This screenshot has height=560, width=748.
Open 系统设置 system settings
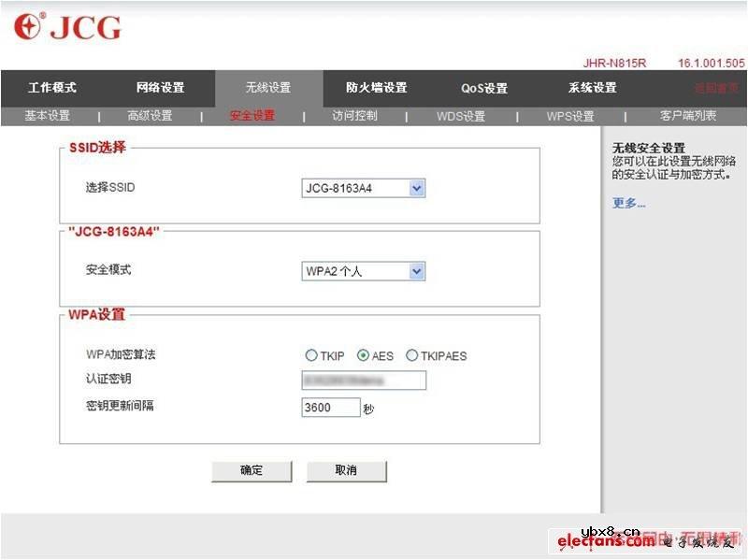[592, 88]
